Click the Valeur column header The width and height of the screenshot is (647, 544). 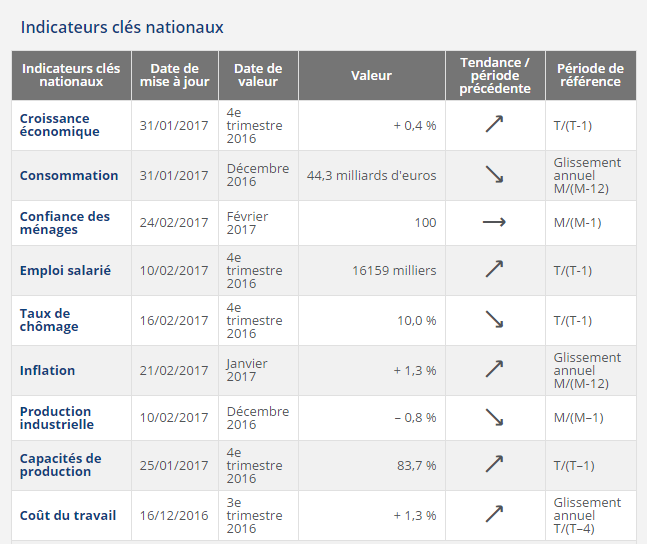(371, 75)
